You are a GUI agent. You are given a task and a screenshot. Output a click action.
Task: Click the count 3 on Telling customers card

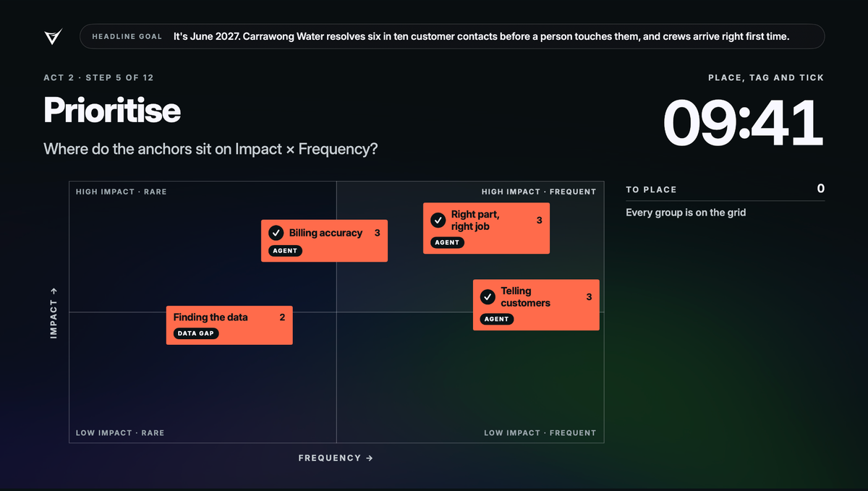(x=589, y=297)
